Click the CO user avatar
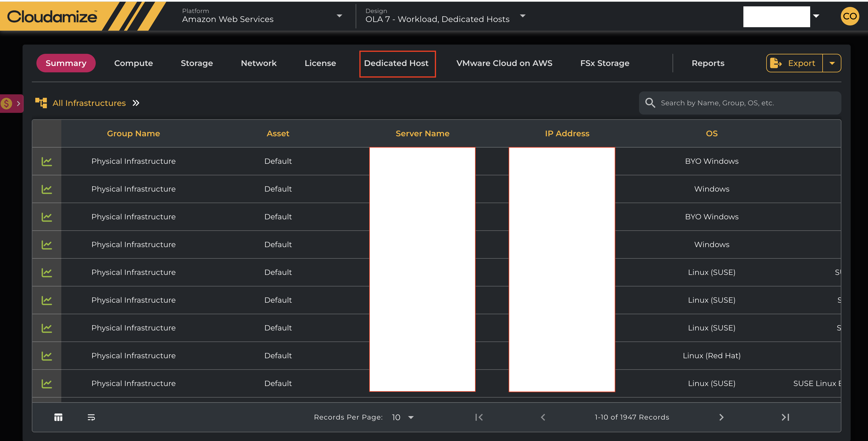Screen dimensions: 868x441 click(850, 16)
